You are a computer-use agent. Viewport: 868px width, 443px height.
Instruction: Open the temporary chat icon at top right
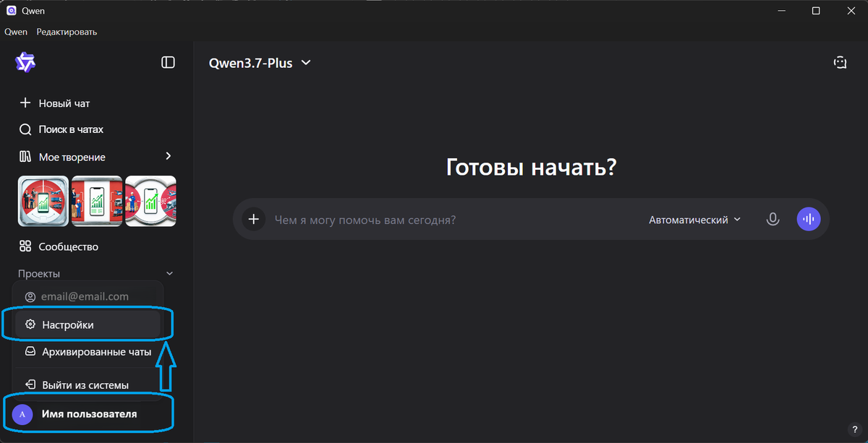pos(840,63)
